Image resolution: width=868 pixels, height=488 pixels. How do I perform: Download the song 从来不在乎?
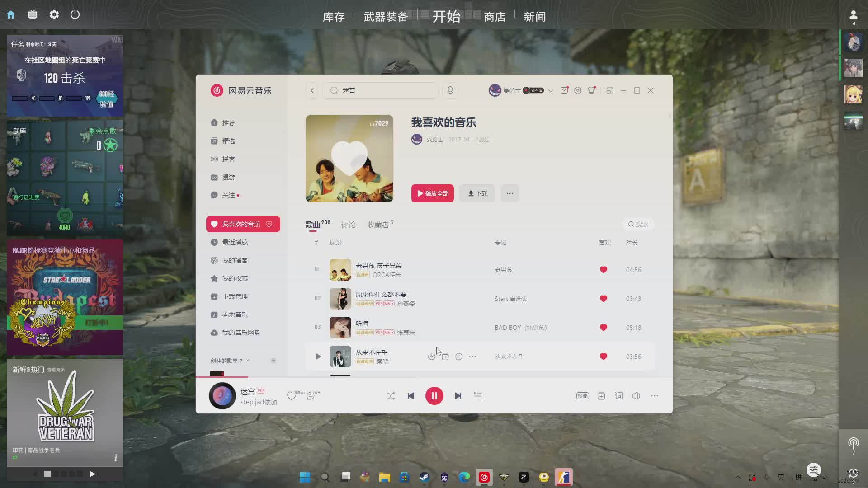(x=432, y=357)
